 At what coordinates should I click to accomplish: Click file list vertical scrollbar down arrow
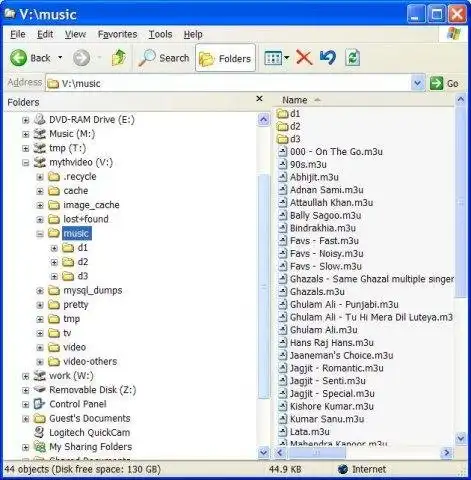coord(461,438)
